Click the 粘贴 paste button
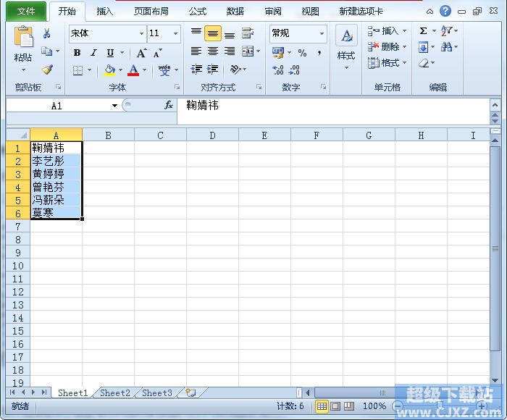 (x=23, y=48)
